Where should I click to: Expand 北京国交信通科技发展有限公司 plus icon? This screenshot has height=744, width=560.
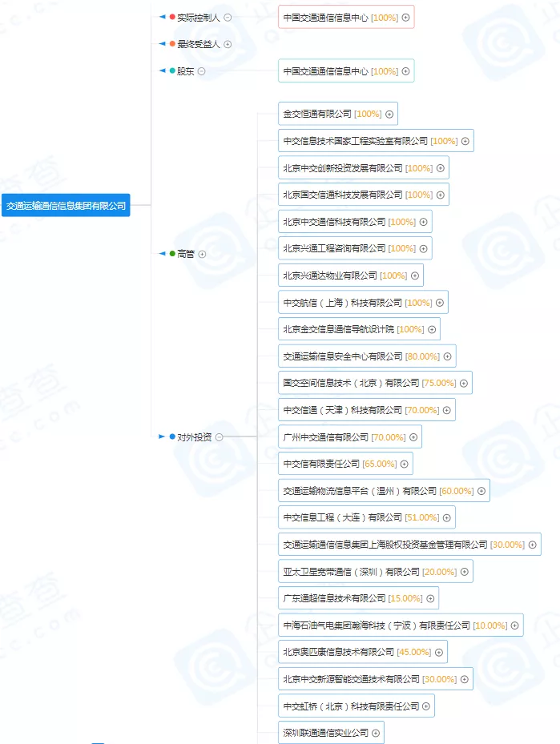pyautogui.click(x=441, y=195)
